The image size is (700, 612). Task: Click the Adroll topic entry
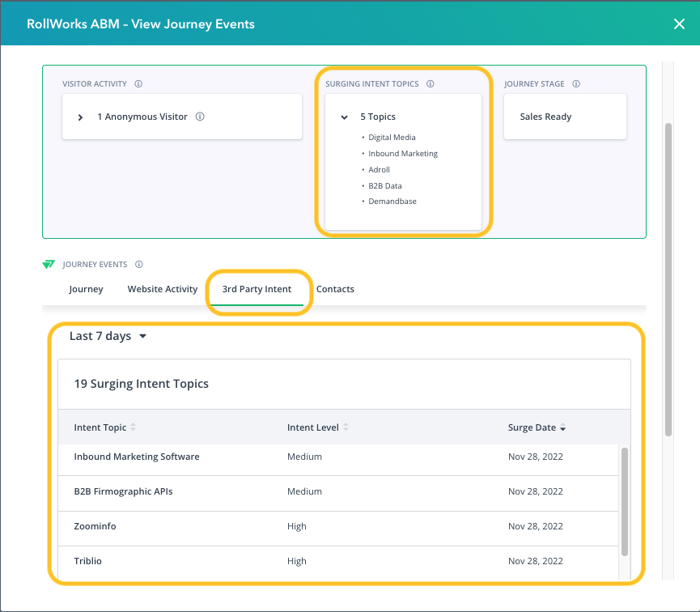pyautogui.click(x=379, y=170)
